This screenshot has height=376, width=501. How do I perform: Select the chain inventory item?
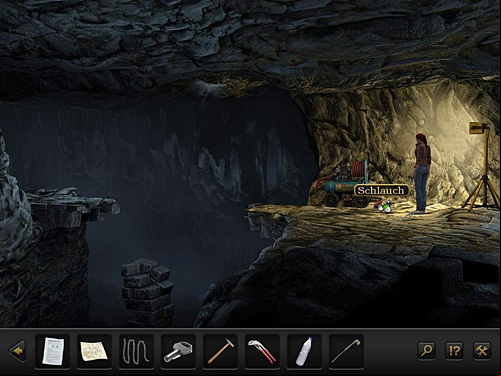tap(136, 351)
